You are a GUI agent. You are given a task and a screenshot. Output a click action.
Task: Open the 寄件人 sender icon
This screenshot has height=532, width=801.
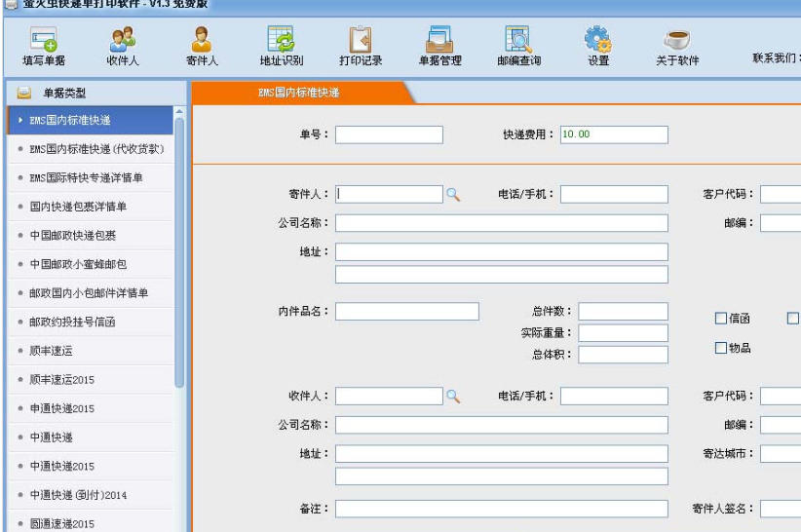tap(202, 46)
